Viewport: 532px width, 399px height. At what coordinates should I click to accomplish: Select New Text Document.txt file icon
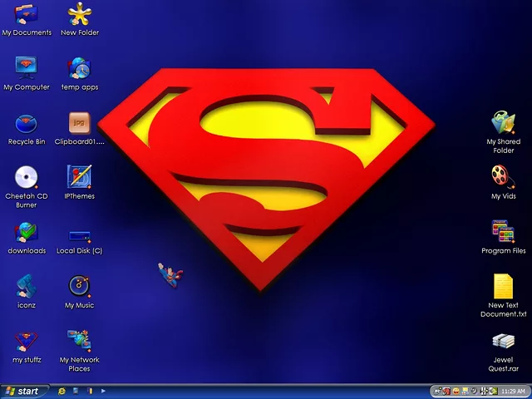[x=503, y=286]
